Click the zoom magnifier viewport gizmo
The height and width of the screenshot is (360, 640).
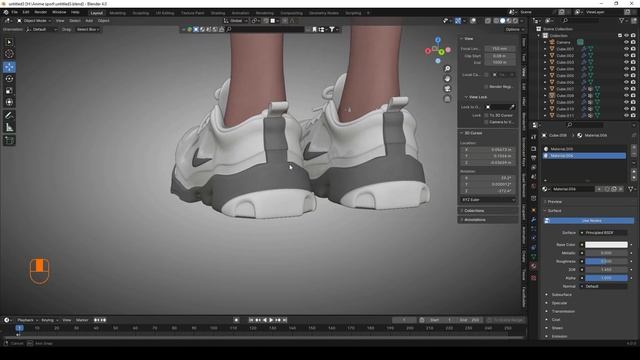pyautogui.click(x=447, y=69)
